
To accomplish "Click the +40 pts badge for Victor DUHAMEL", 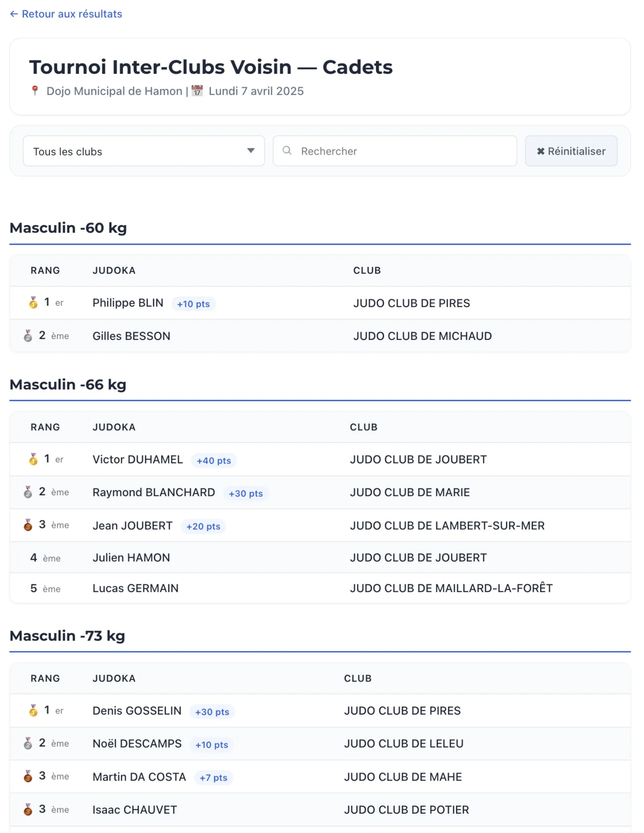I will [x=214, y=460].
